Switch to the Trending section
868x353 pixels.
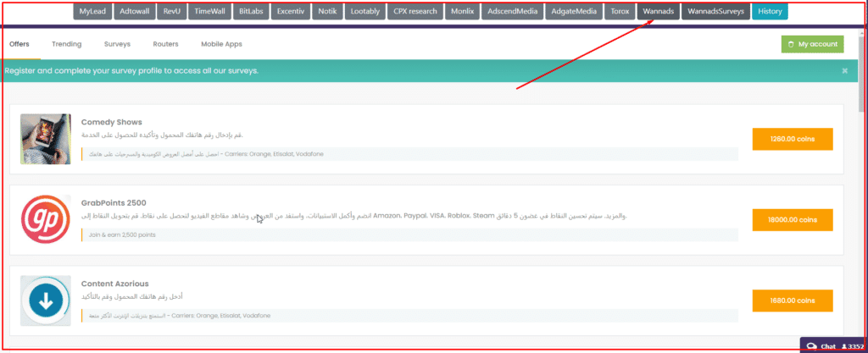[66, 44]
